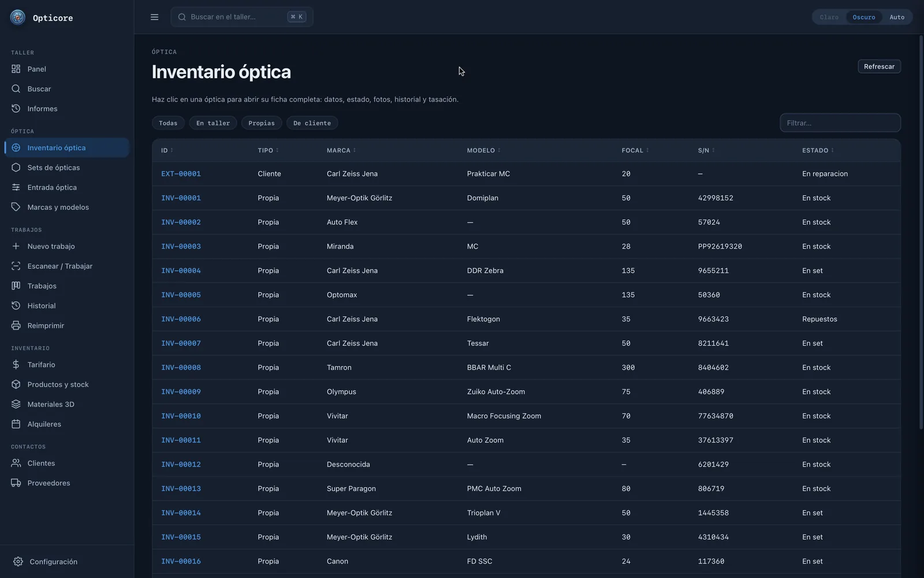The image size is (924, 578).
Task: Open Clientes in sidebar
Action: pyautogui.click(x=66, y=463)
